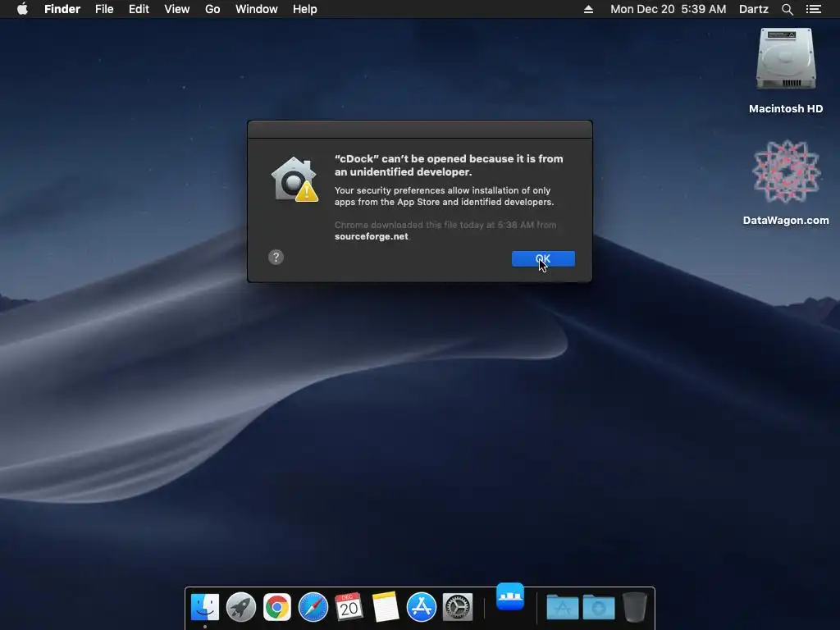This screenshot has width=840, height=630.
Task: Click the dialog's empty title bar
Action: pyautogui.click(x=420, y=130)
